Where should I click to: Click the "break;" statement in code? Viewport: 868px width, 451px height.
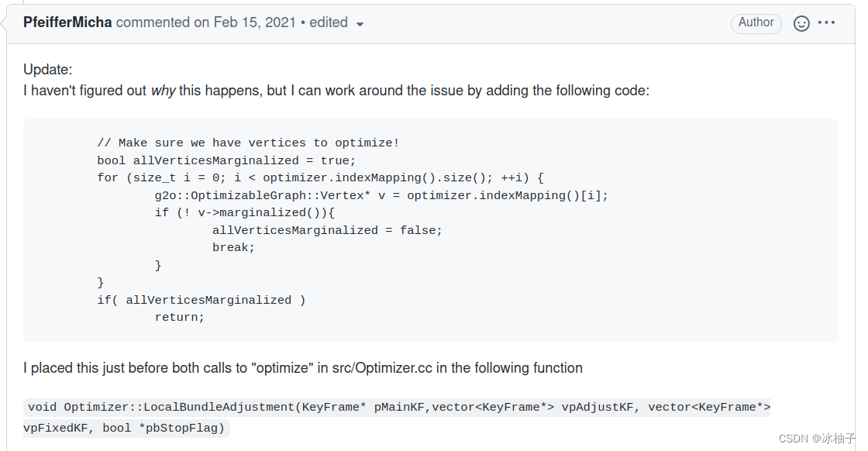pos(233,247)
